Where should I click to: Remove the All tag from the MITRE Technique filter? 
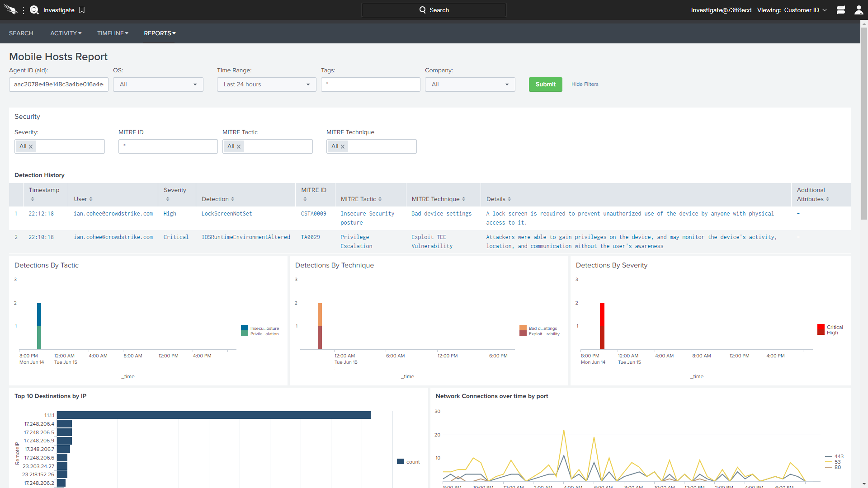pos(343,146)
